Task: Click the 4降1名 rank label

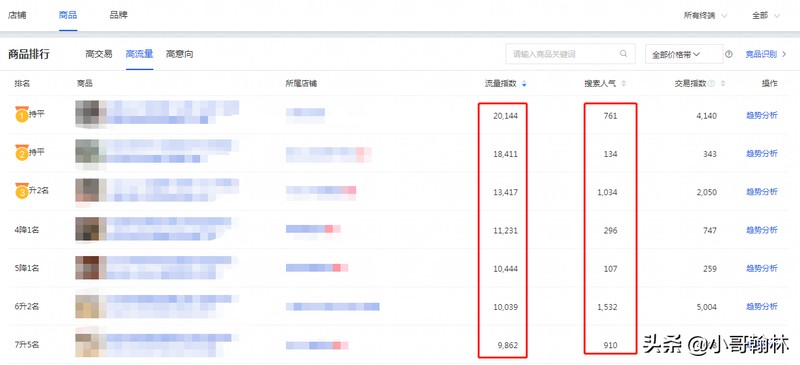Action: 27,230
